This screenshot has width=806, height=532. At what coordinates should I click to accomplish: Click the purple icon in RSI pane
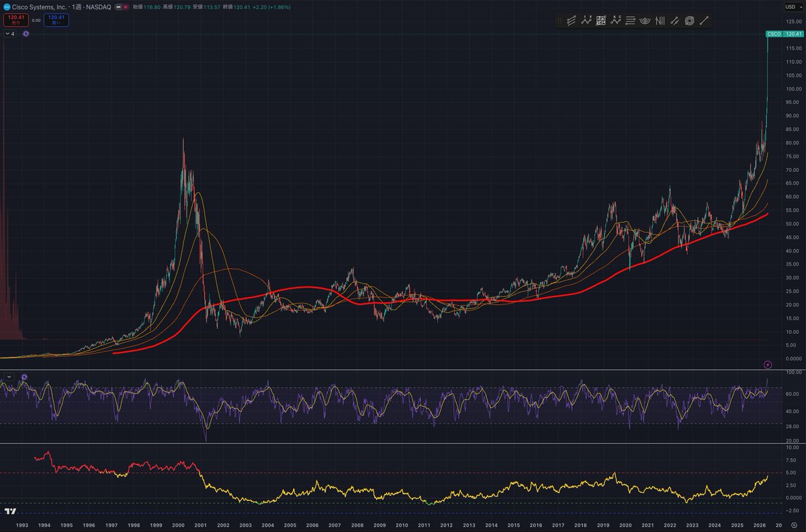[25, 378]
